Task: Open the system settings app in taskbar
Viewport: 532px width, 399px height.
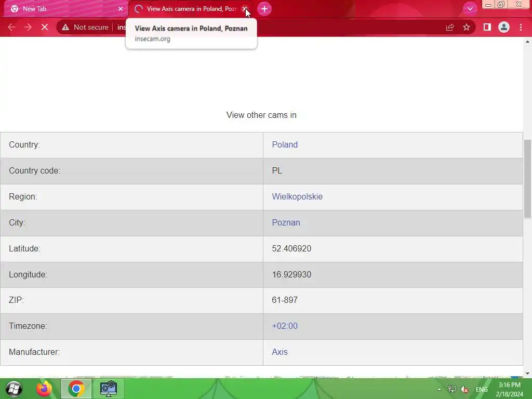Action: pyautogui.click(x=109, y=389)
